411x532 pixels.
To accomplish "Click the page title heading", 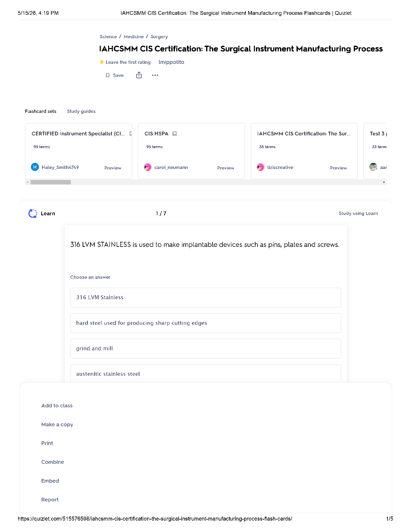I will (x=241, y=49).
